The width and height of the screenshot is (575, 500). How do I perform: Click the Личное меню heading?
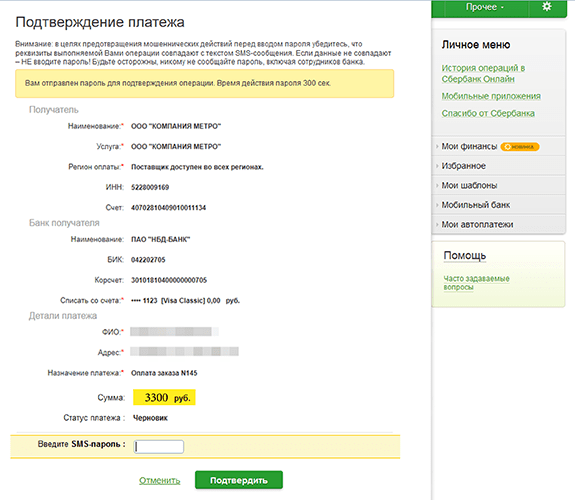476,45
